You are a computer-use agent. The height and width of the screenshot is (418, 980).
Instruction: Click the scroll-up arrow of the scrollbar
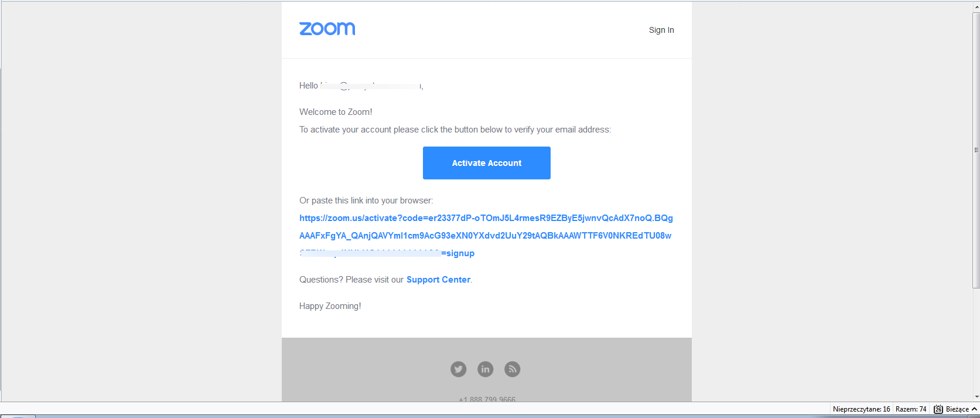pos(976,6)
